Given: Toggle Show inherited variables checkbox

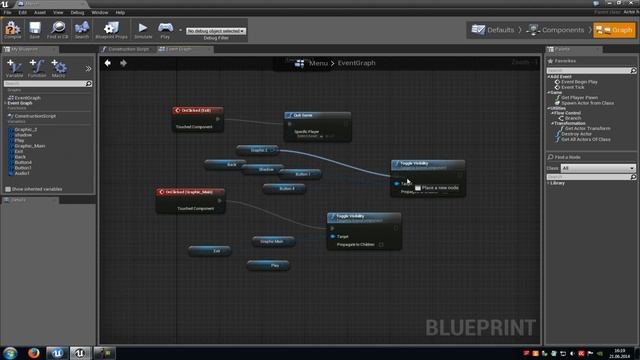Looking at the screenshot, I should pos(8,189).
